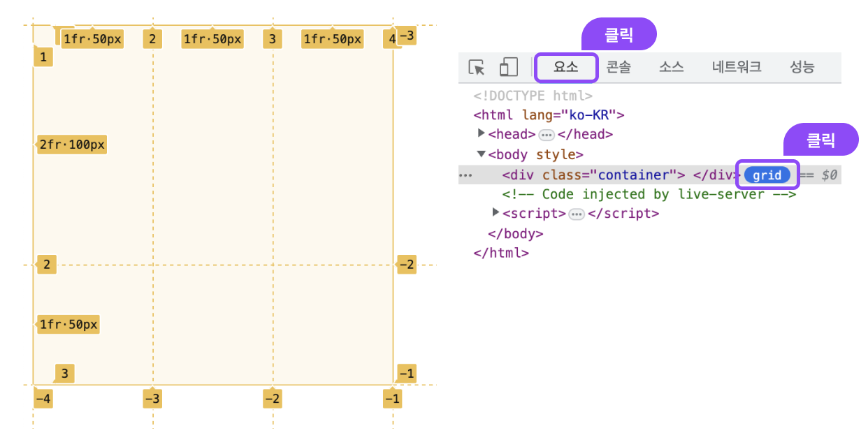Click the column line 4 label at the top

pyautogui.click(x=391, y=39)
